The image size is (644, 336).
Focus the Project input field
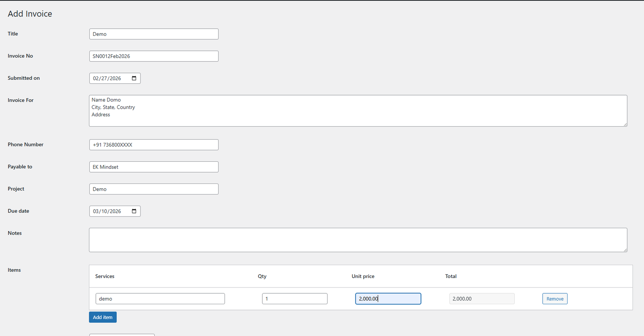[x=154, y=189]
